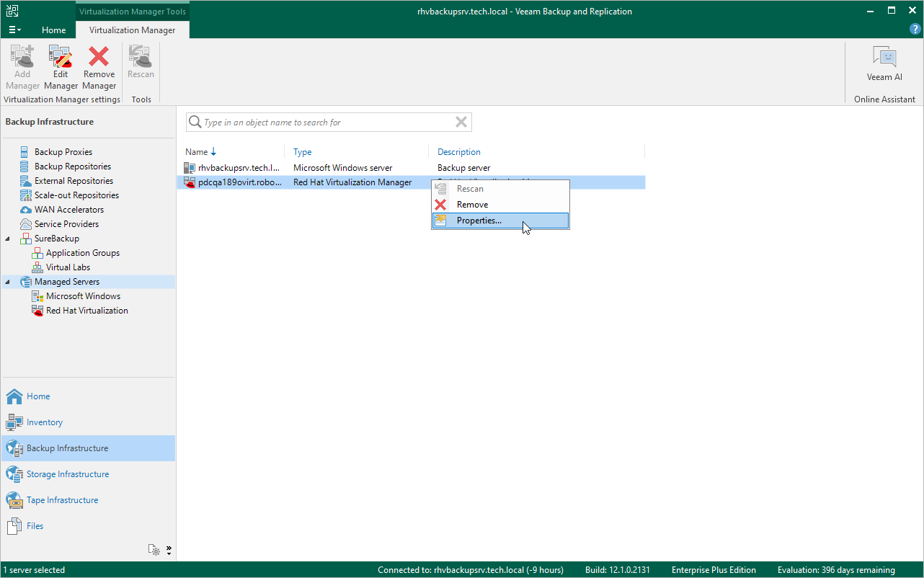Click the search object name field
Screen dimensions: 924x578
[328, 123]
